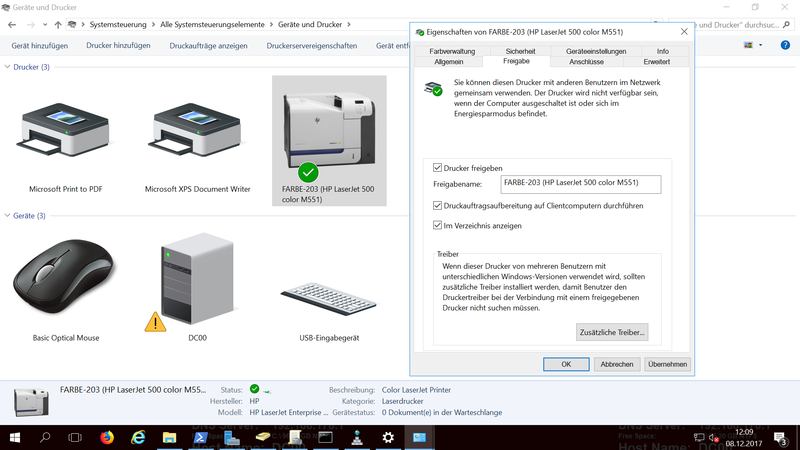Launch Firefox from the taskbar

pos(107,437)
